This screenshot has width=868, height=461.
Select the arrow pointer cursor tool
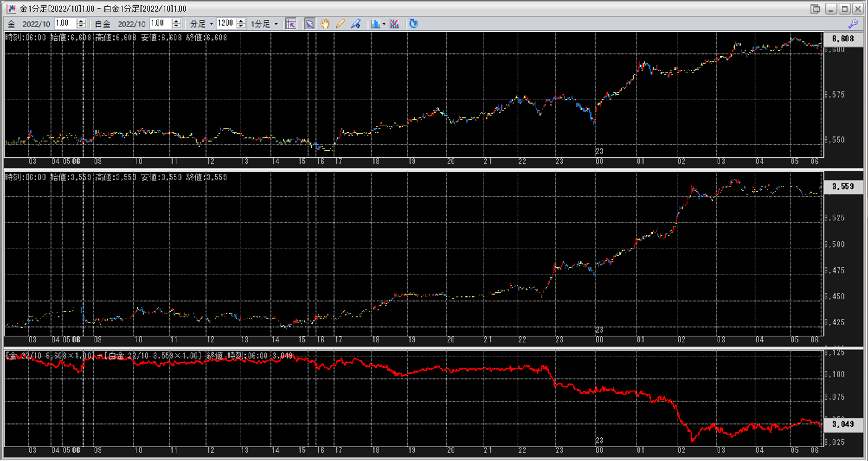coord(310,24)
